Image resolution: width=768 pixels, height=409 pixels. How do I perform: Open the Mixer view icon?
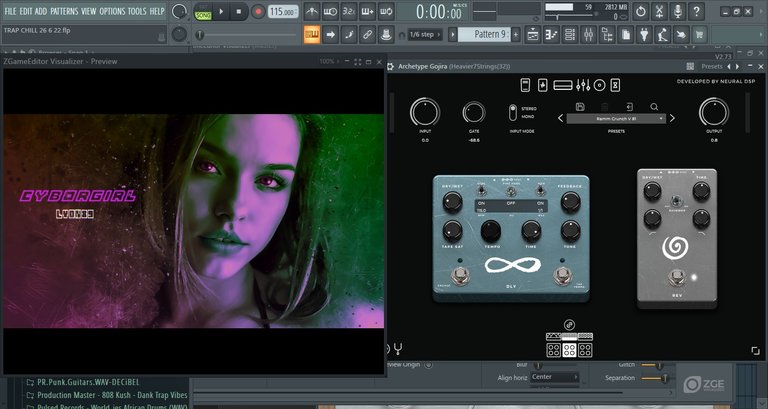pos(588,35)
